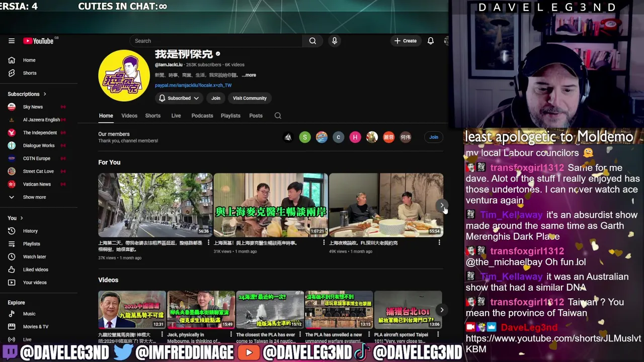The height and width of the screenshot is (362, 644).
Task: Open Music in Explore section
Action: 29,314
